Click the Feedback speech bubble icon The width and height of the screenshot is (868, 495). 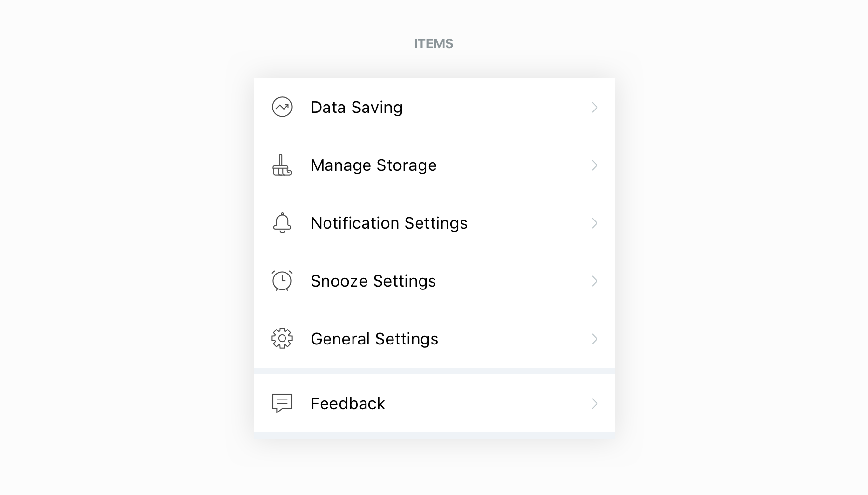(282, 403)
